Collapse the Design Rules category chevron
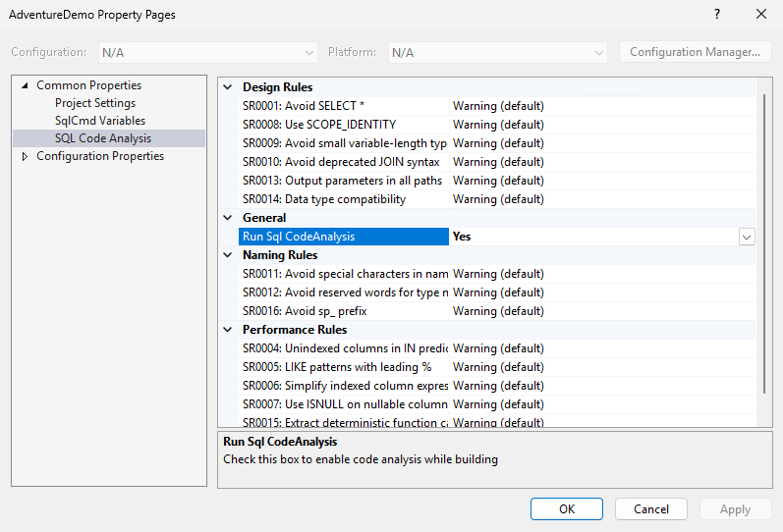 click(229, 87)
